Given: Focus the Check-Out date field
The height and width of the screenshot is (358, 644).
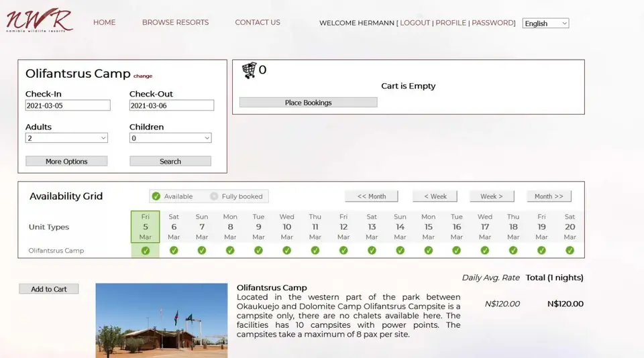Looking at the screenshot, I should pos(172,105).
